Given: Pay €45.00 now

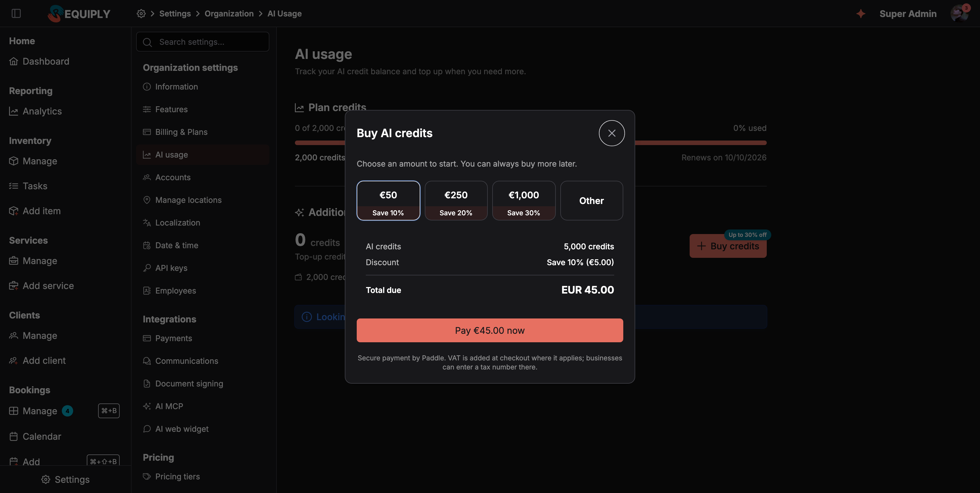Looking at the screenshot, I should (x=490, y=330).
